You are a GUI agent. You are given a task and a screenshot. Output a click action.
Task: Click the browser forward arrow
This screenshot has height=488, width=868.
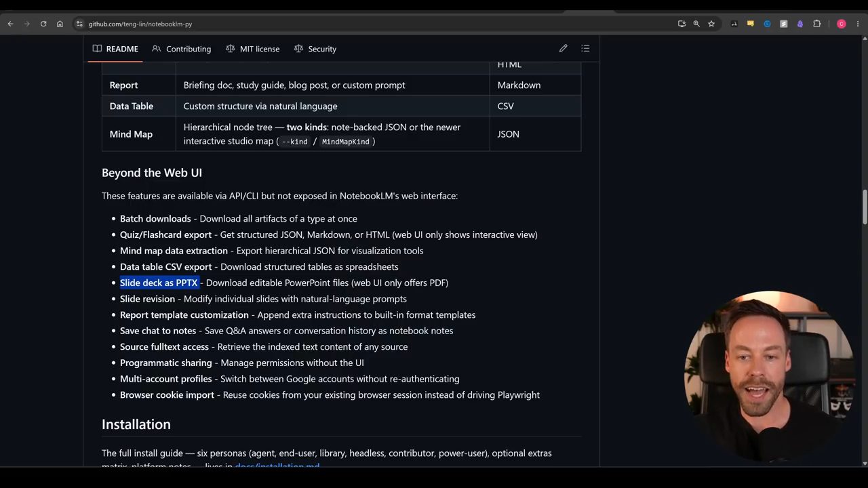click(27, 24)
